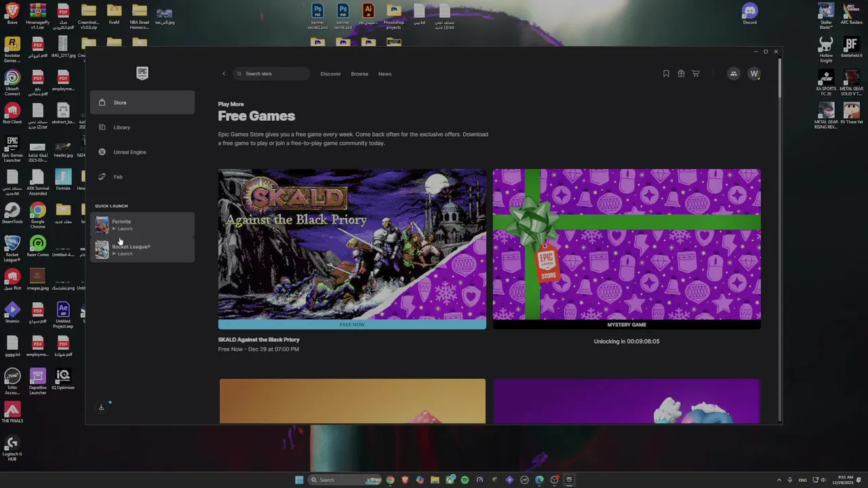The image size is (868, 488).
Task: Select Razer Cortex desktop icon
Action: 37,247
